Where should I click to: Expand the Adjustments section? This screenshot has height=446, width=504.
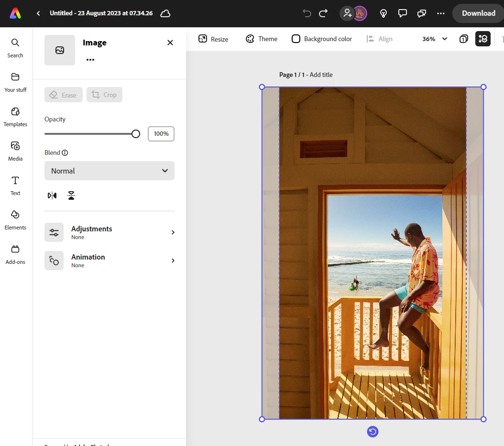[x=110, y=232]
